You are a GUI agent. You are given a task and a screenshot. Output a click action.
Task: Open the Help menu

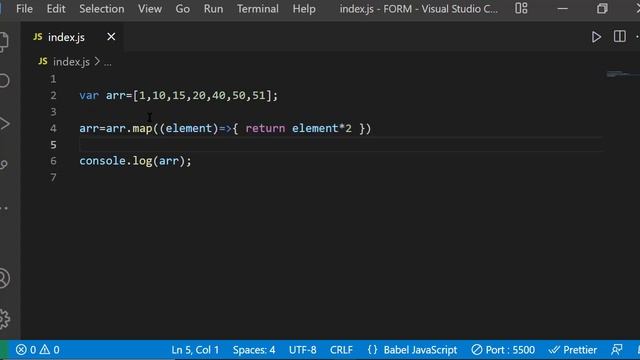(x=304, y=9)
